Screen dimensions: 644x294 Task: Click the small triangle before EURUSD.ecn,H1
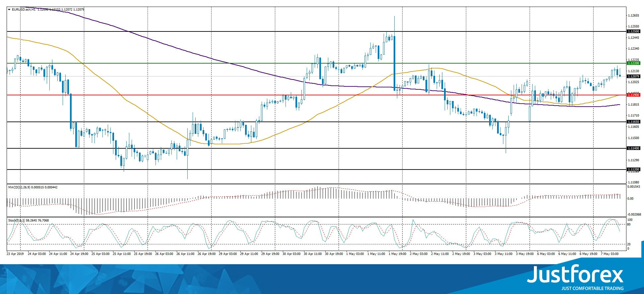(9, 10)
